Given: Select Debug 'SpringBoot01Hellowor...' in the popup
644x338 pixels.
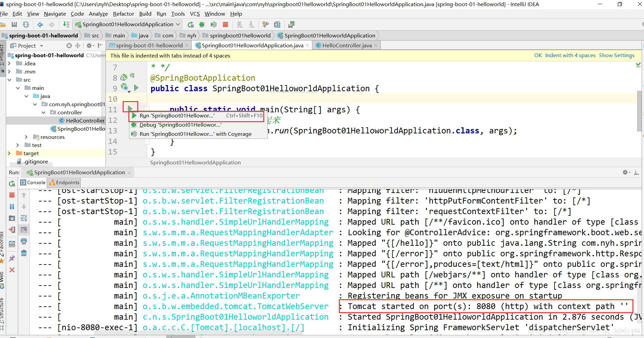Looking at the screenshot, I should click(198, 125).
